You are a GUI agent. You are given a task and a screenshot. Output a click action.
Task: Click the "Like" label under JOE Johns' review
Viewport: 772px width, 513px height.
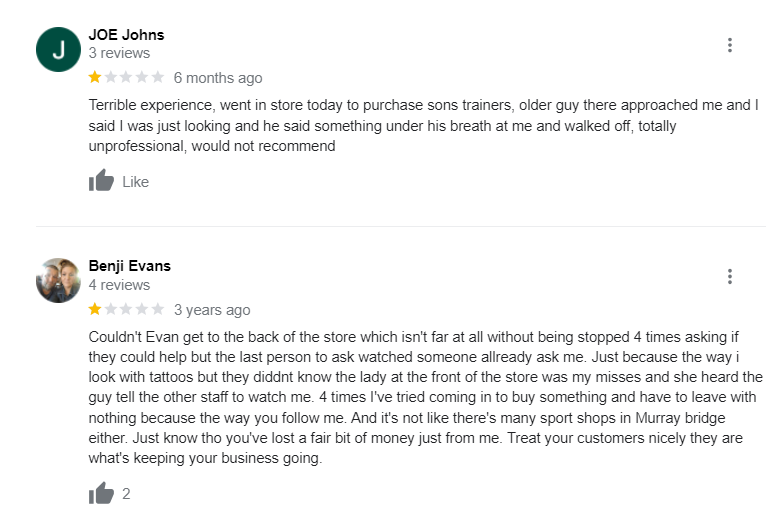[x=135, y=182]
